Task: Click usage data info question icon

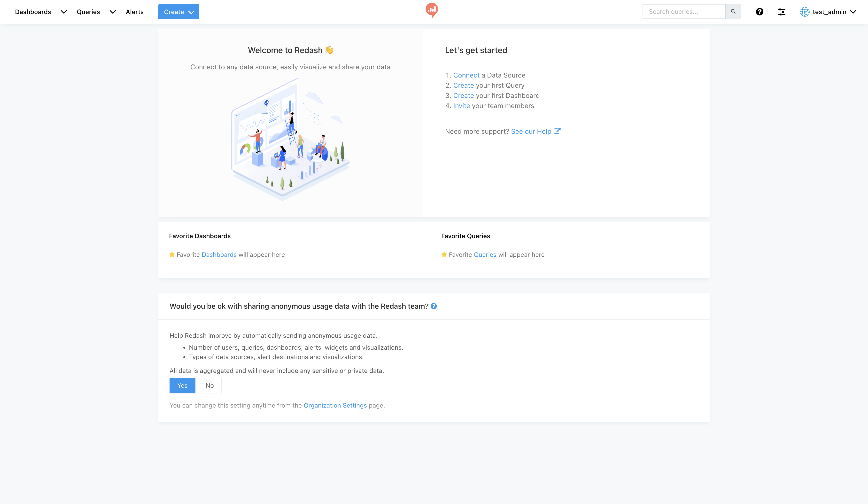Action: (434, 306)
